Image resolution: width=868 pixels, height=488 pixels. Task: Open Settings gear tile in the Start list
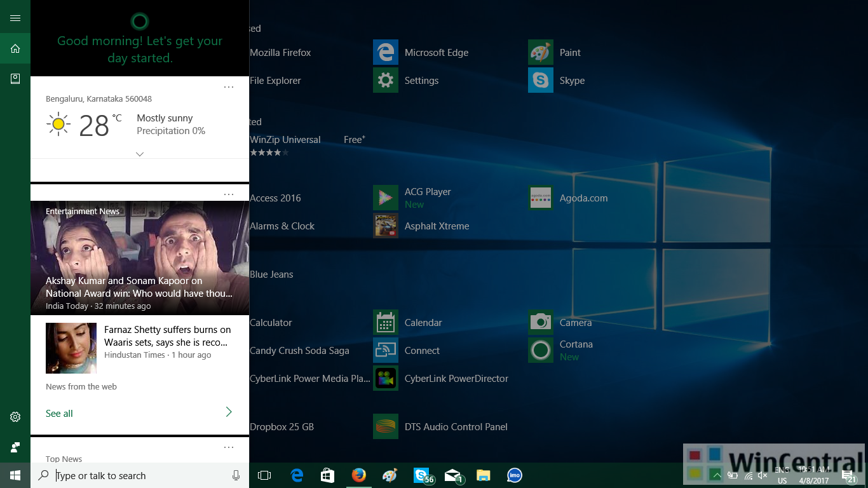(386, 81)
